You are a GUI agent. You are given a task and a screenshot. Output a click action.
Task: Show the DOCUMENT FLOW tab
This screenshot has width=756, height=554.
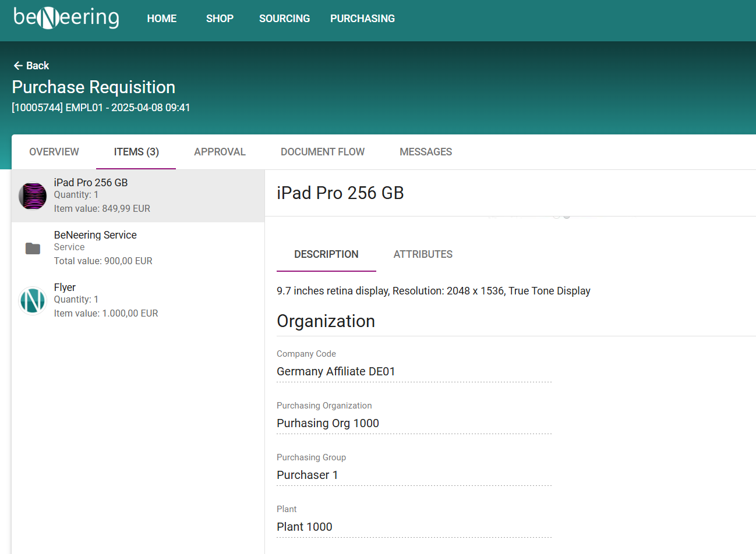pyautogui.click(x=323, y=152)
